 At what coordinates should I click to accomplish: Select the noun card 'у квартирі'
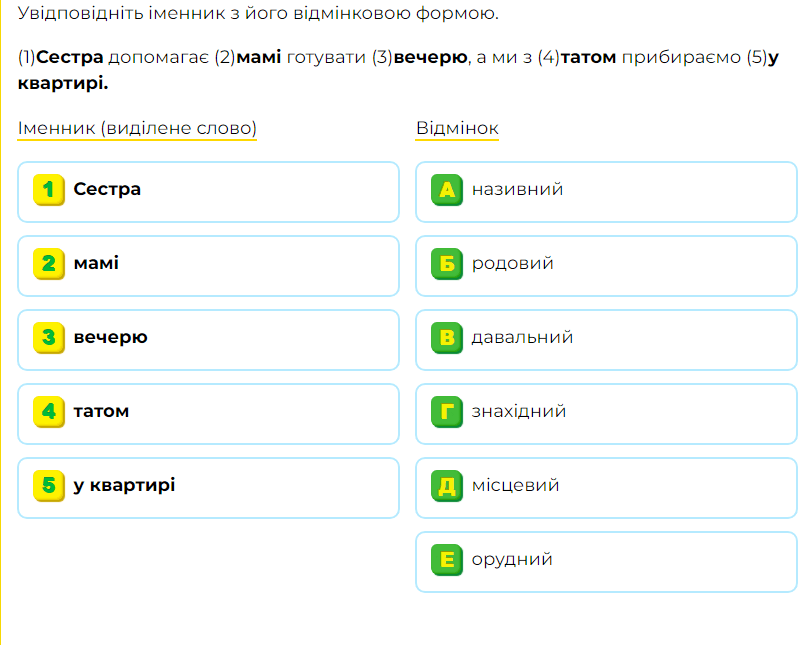(208, 488)
